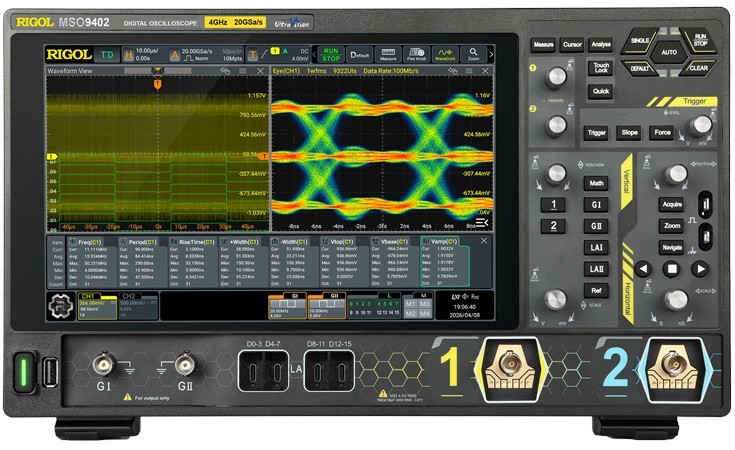Toggle the physical channel 2 button
Viewport: 735px width, 450px height.
[554, 226]
